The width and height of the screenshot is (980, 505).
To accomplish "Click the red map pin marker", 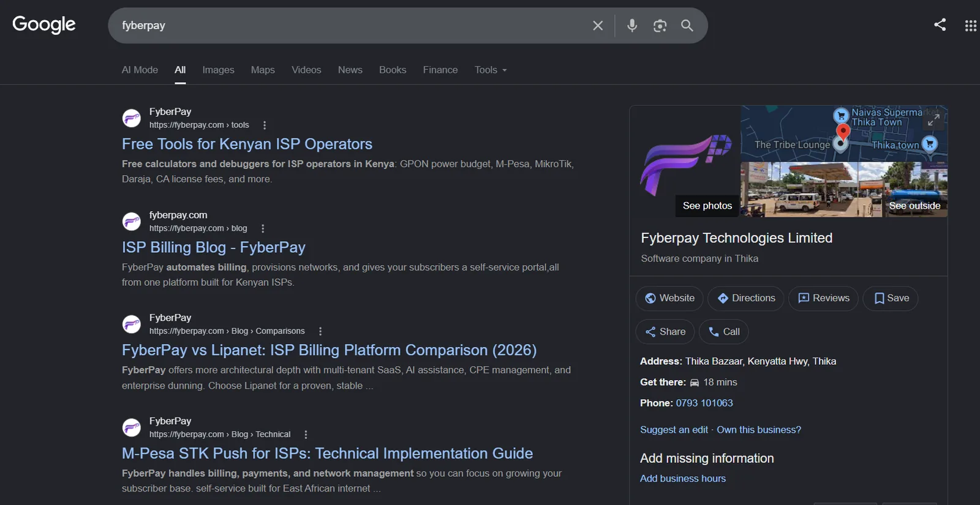I will click(843, 132).
